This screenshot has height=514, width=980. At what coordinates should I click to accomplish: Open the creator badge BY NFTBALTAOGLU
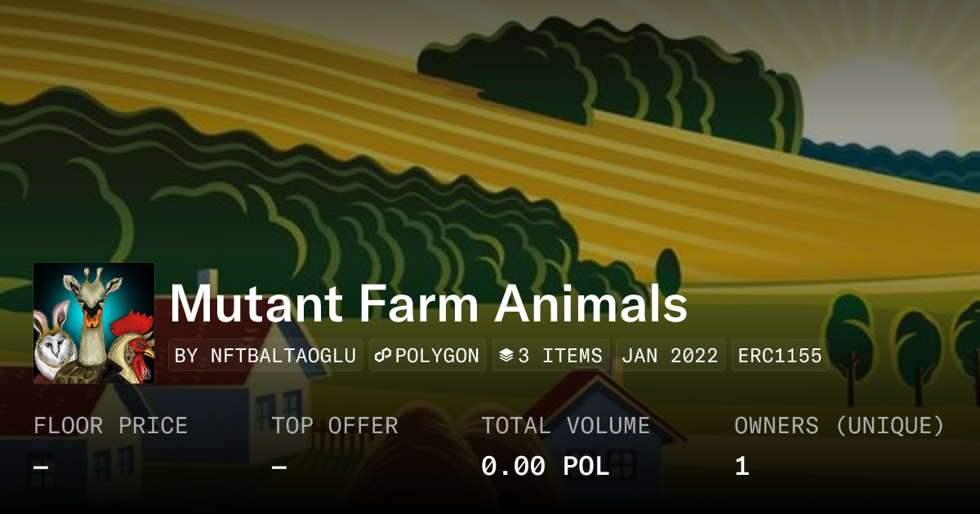pos(265,356)
